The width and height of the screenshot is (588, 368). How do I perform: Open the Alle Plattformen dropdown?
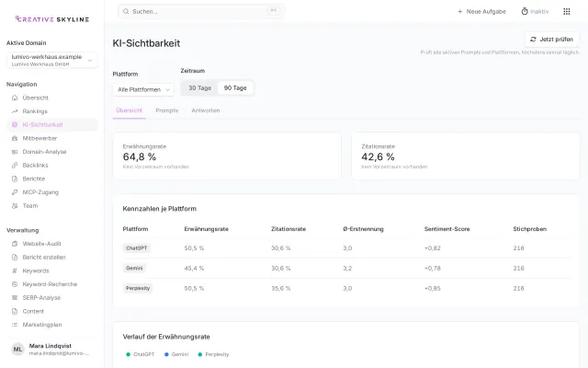point(143,89)
